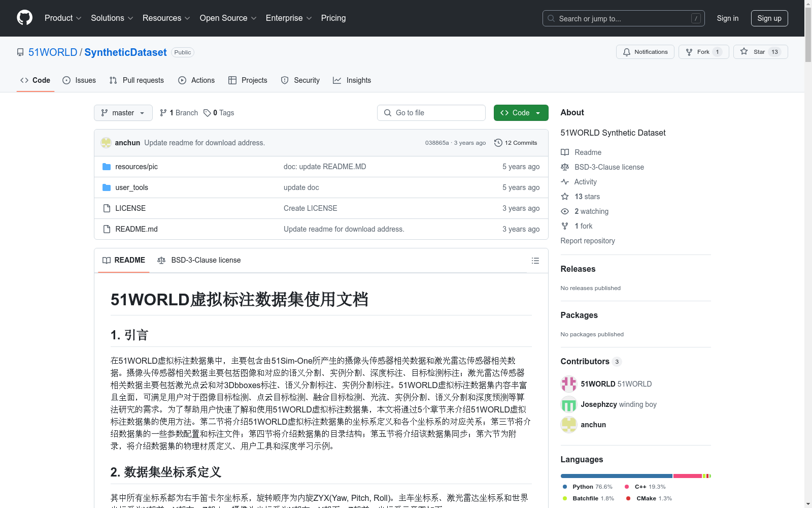The height and width of the screenshot is (508, 812).
Task: Open the CMake 1.3% language link
Action: [x=649, y=498]
